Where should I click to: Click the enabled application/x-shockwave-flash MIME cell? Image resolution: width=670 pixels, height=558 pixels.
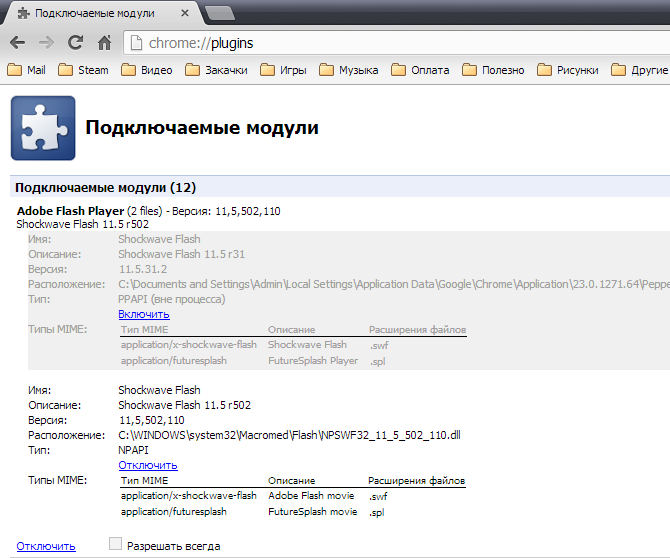pyautogui.click(x=188, y=496)
